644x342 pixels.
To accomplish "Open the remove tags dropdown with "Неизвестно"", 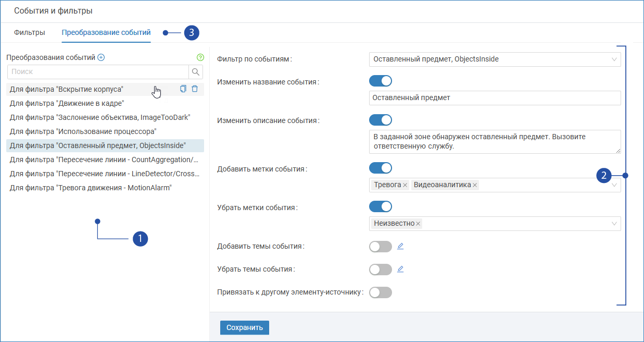I will pos(614,224).
